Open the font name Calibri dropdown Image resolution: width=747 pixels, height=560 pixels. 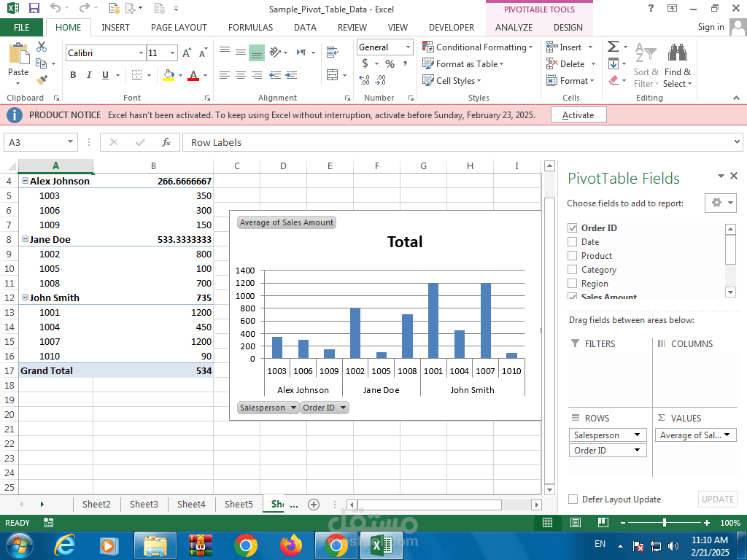coord(141,52)
